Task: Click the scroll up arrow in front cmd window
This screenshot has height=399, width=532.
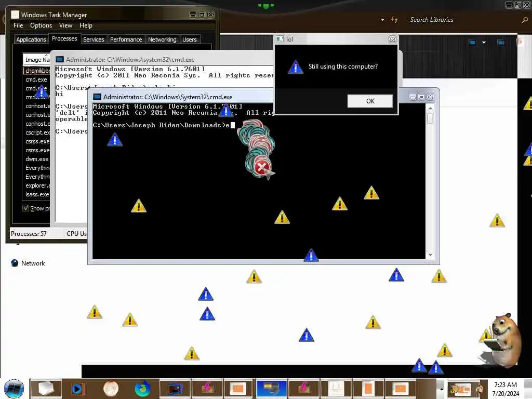Action: 430,109
